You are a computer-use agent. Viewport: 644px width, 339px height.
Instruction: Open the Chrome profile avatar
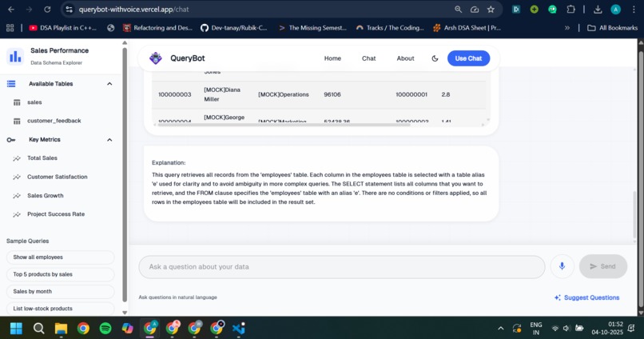615,9
